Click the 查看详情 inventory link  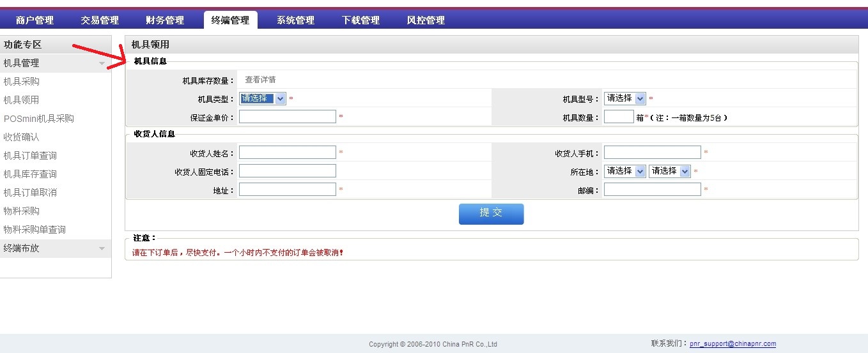pos(260,80)
